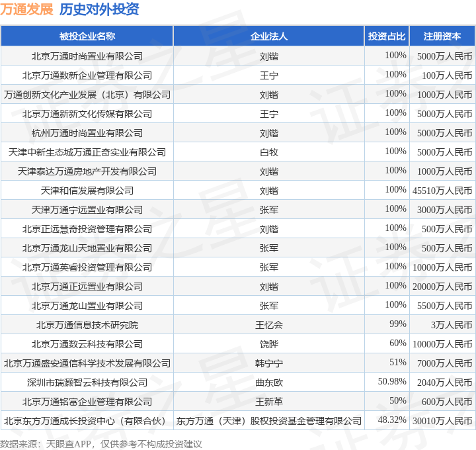The image size is (476, 450).
Task: Click legal person 白牧
Action: (x=268, y=152)
